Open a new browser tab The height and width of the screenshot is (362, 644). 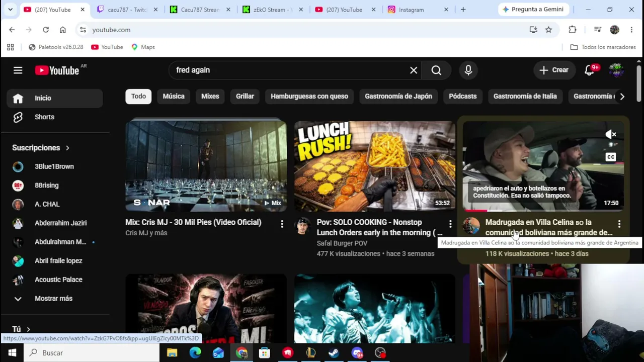click(463, 10)
